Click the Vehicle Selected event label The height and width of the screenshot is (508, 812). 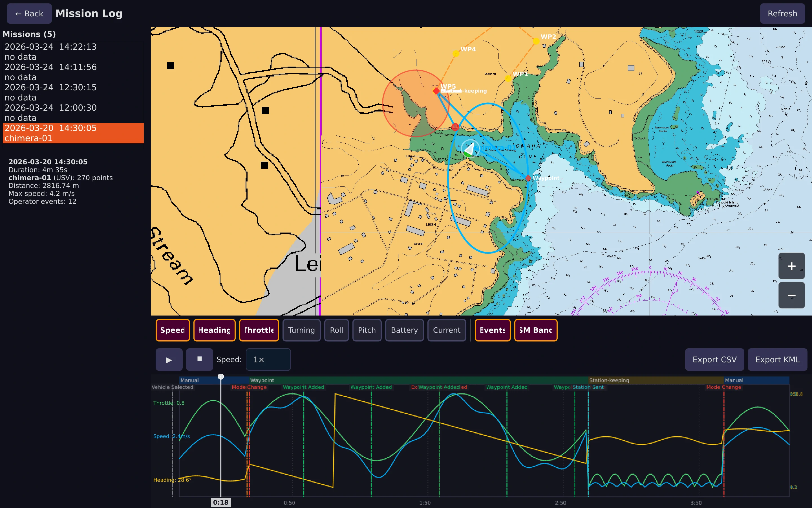click(173, 387)
